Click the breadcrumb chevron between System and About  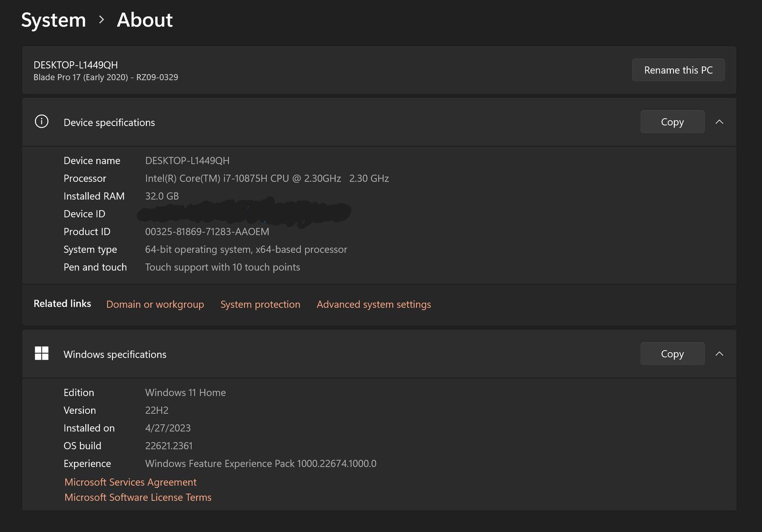pyautogui.click(x=102, y=20)
